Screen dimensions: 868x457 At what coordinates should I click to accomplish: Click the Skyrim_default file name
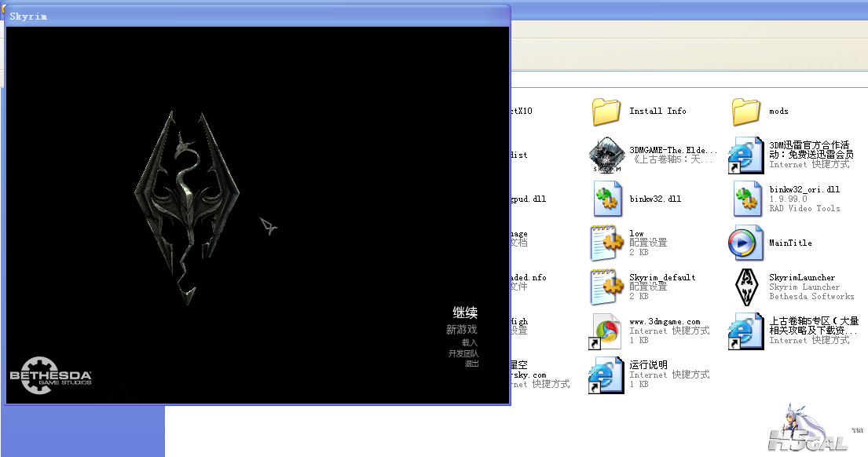(662, 277)
